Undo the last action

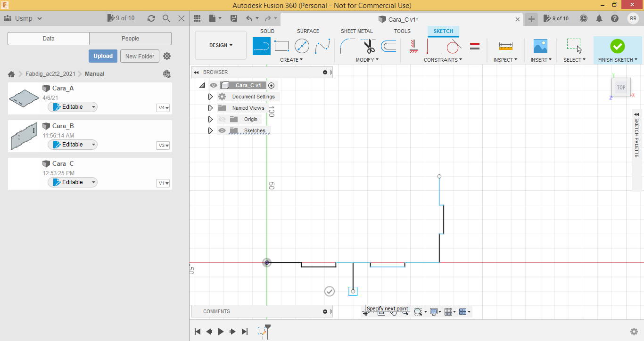click(x=249, y=18)
